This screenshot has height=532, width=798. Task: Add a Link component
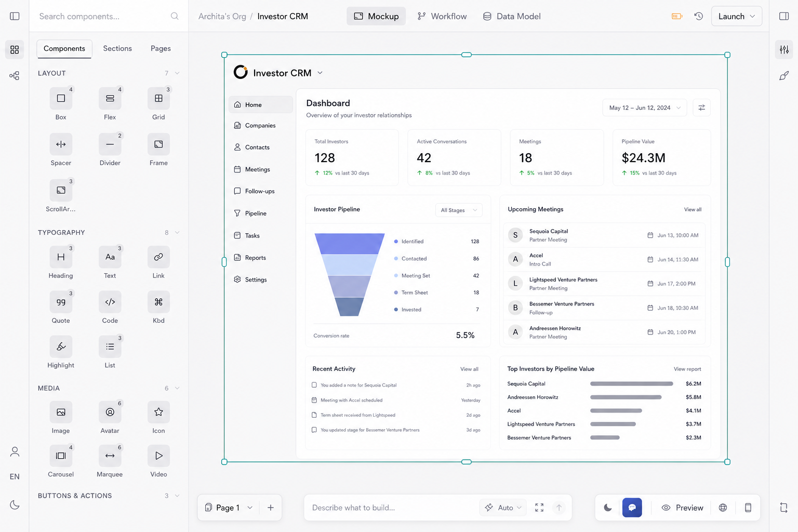click(158, 257)
